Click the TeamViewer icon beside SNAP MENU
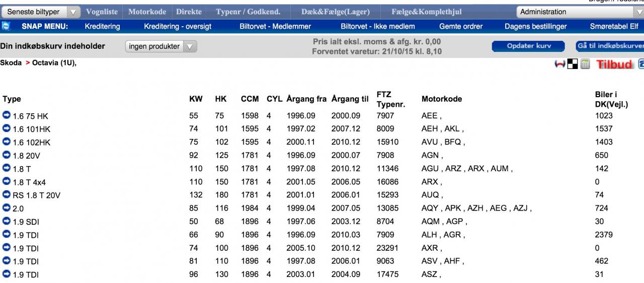The image size is (644, 283). pyautogui.click(x=6, y=26)
